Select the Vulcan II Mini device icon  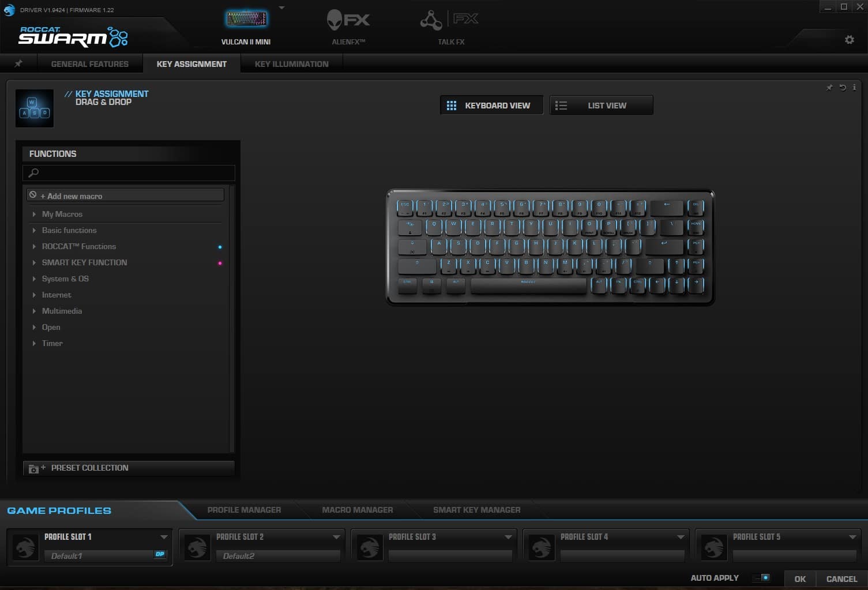click(x=246, y=20)
